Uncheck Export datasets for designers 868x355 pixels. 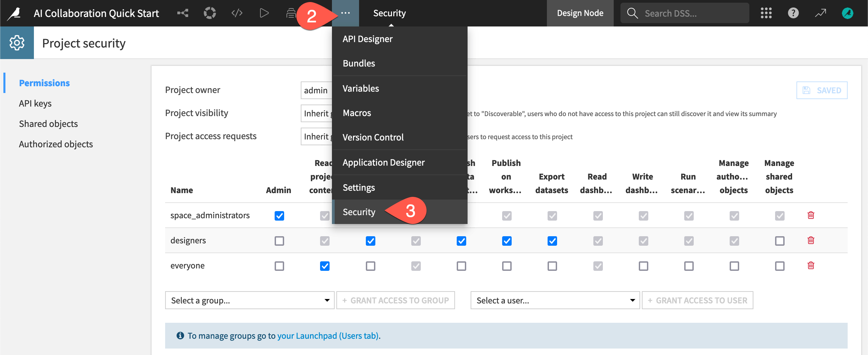click(x=552, y=241)
